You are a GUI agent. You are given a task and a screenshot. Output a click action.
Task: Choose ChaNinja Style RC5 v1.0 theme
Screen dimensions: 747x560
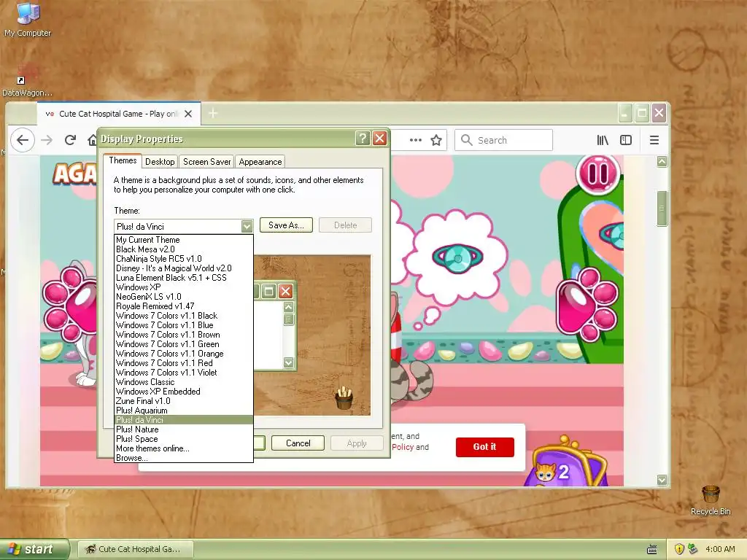coord(184,259)
